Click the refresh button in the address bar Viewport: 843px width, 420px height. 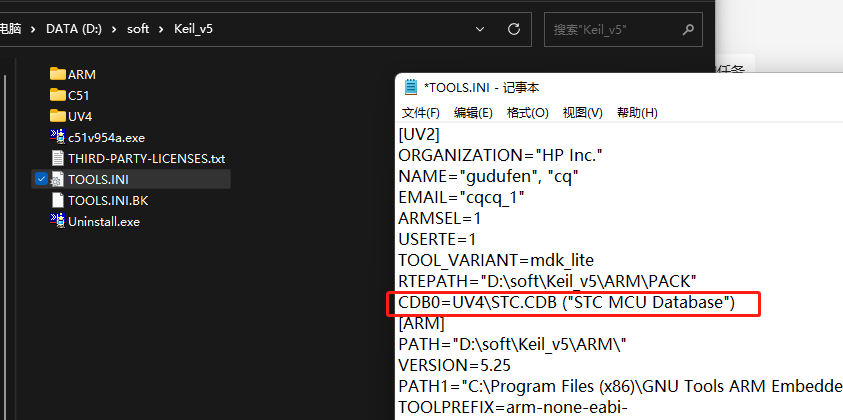tap(514, 29)
